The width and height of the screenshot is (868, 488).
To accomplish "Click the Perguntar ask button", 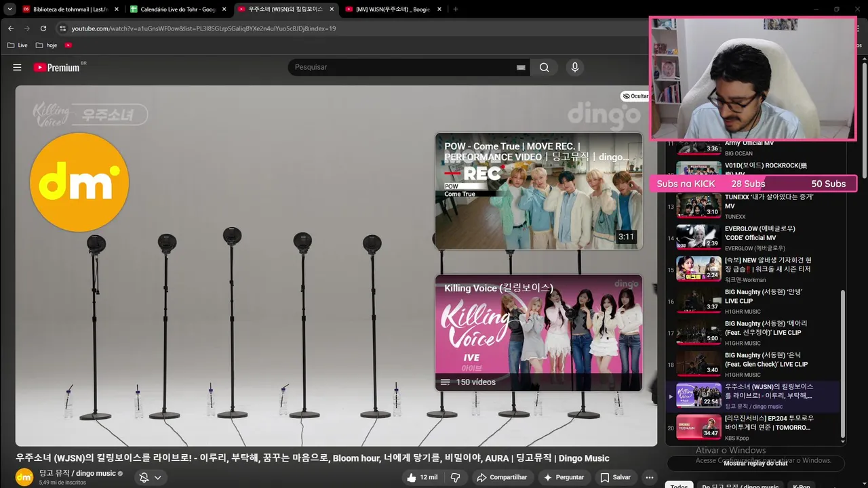I will (564, 477).
